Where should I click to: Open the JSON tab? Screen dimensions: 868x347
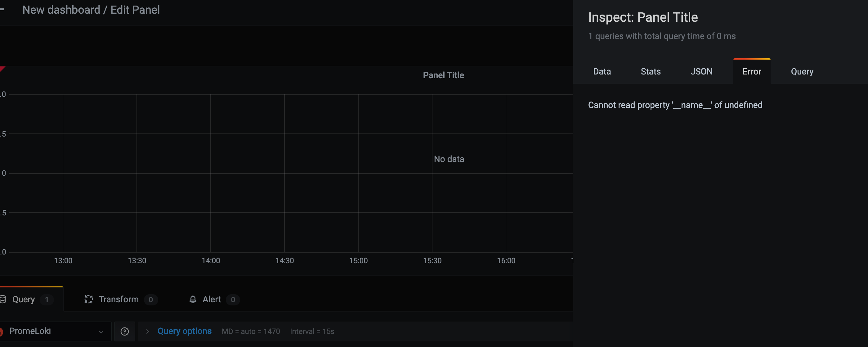[x=701, y=71]
